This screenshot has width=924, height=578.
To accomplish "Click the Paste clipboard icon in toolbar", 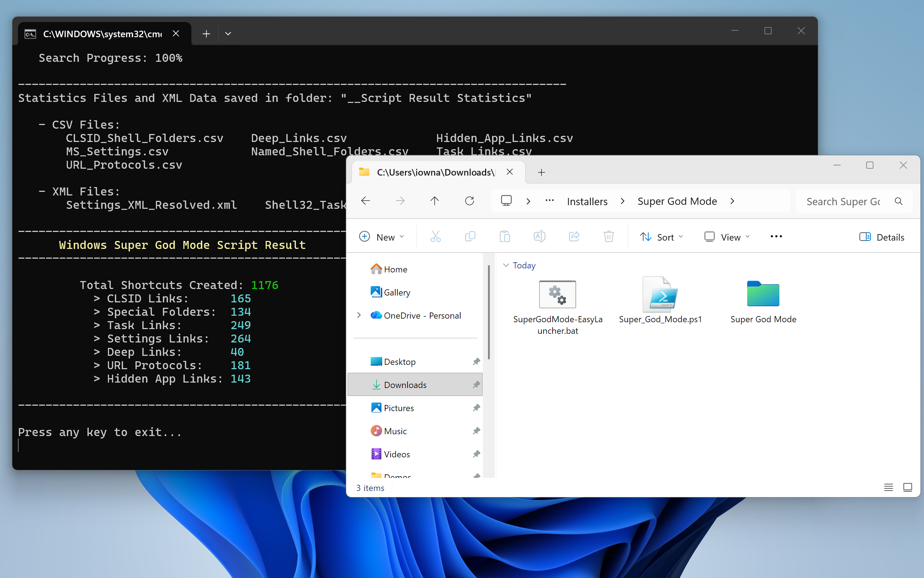I will 505,237.
